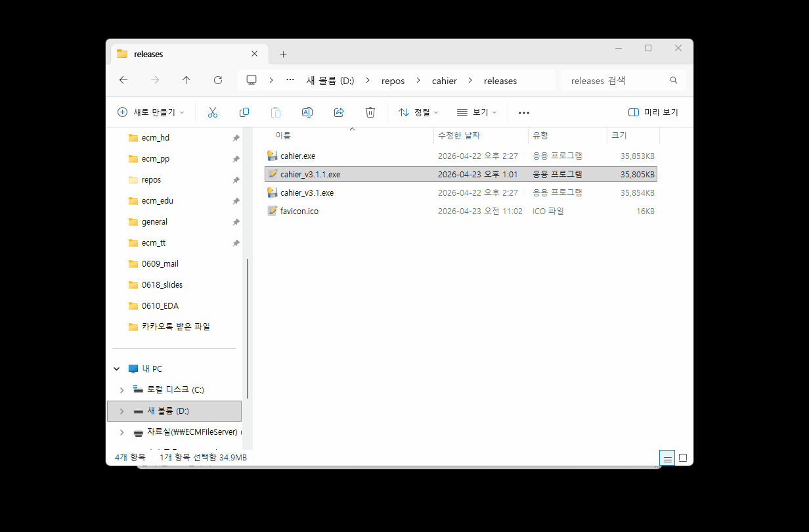Click the Paste clipboard icon
This screenshot has width=809, height=532.
[276, 112]
